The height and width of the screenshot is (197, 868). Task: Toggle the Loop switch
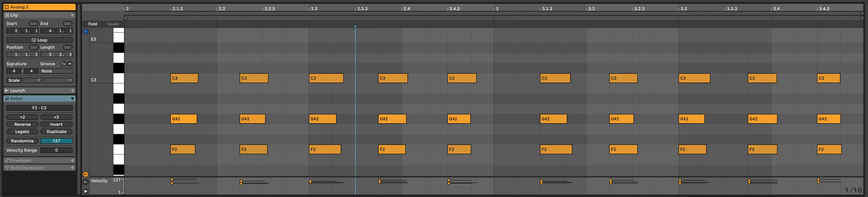(40, 40)
